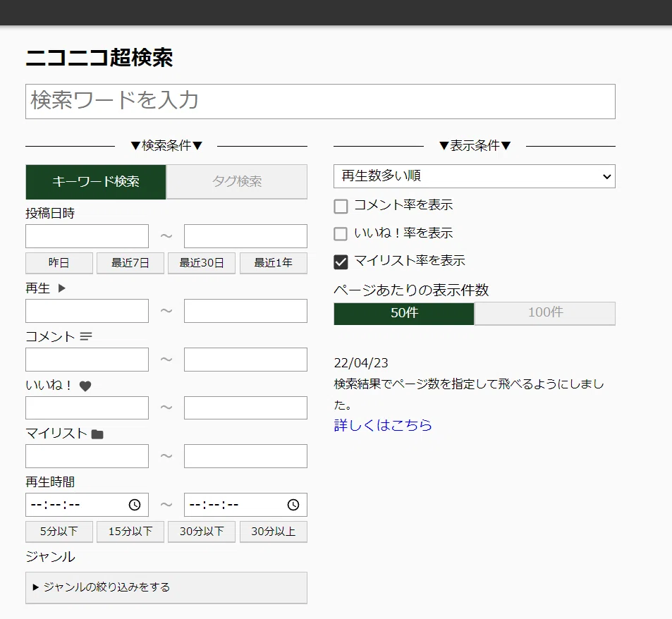Click the 最近7日 date preset button

click(x=130, y=262)
